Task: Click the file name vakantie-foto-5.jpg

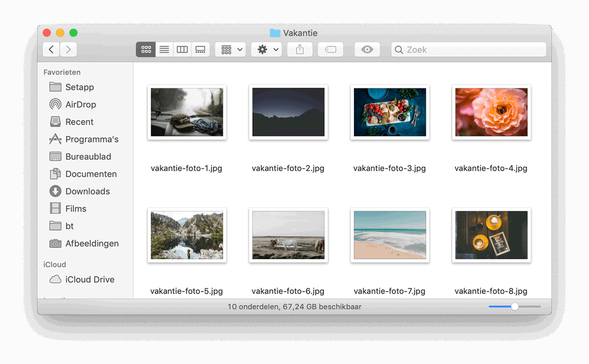Action: (186, 291)
